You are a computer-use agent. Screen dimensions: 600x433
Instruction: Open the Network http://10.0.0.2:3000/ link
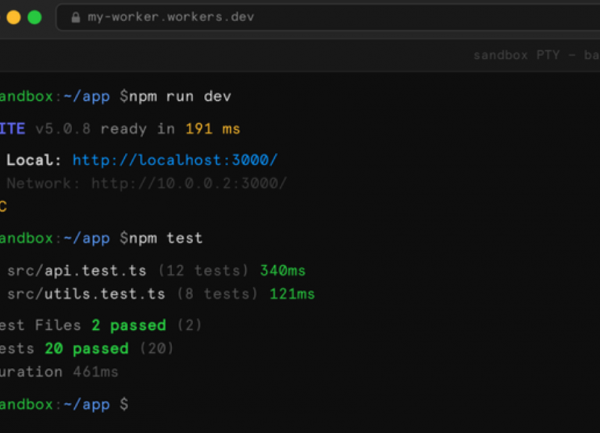tap(189, 183)
